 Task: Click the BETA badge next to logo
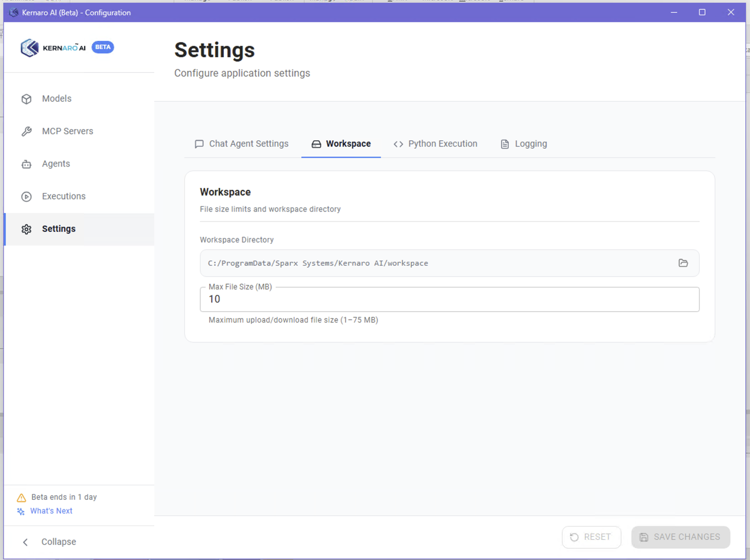coord(103,47)
